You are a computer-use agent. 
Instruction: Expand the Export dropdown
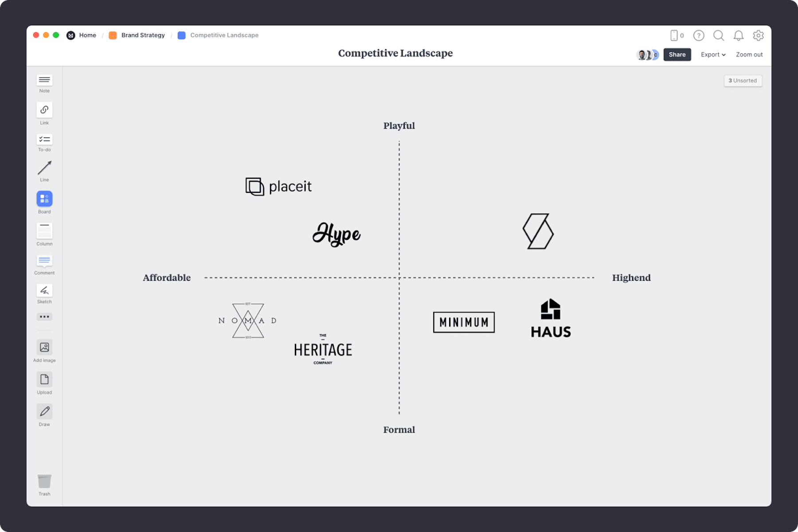(713, 54)
